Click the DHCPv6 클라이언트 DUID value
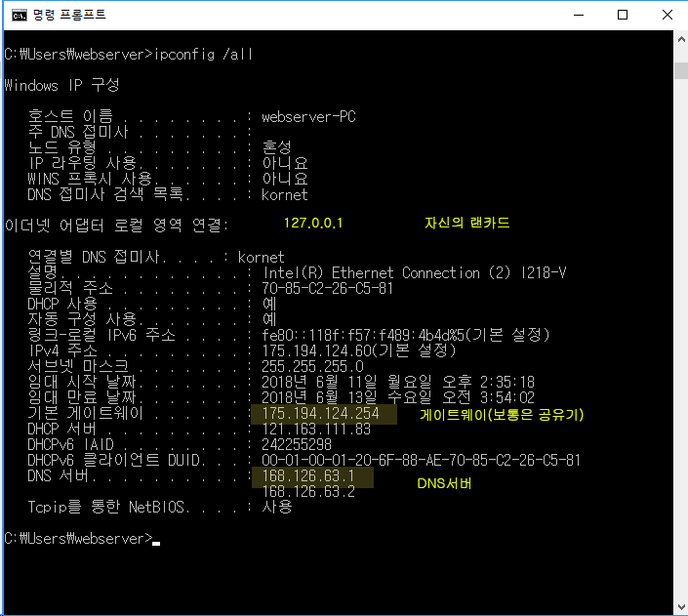Screen dimensions: 688x616 [422, 460]
